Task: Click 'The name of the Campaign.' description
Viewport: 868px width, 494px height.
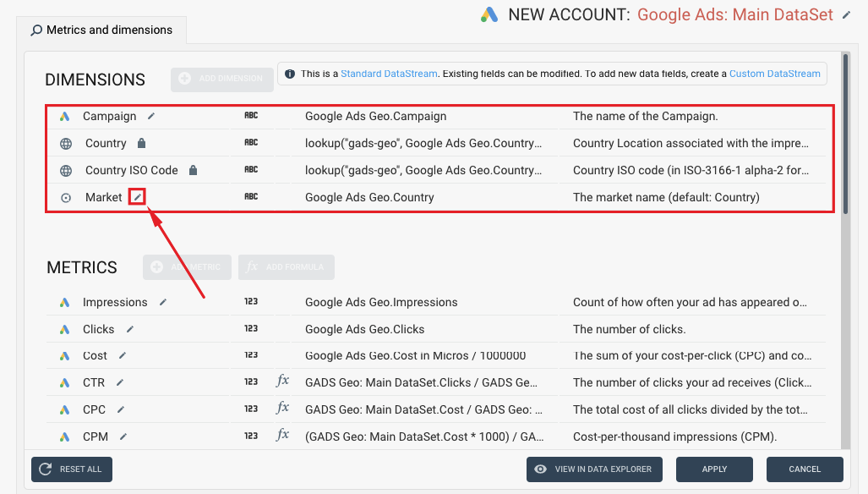Action: (646, 116)
